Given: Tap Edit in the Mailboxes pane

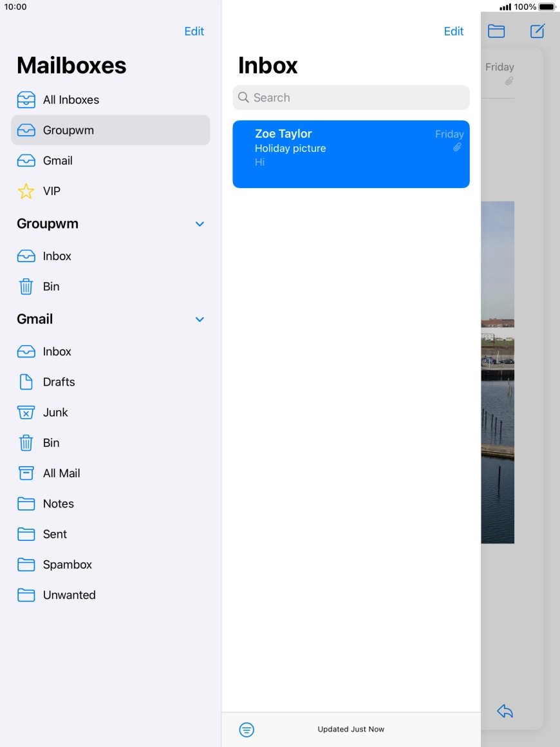Looking at the screenshot, I should pyautogui.click(x=194, y=32).
